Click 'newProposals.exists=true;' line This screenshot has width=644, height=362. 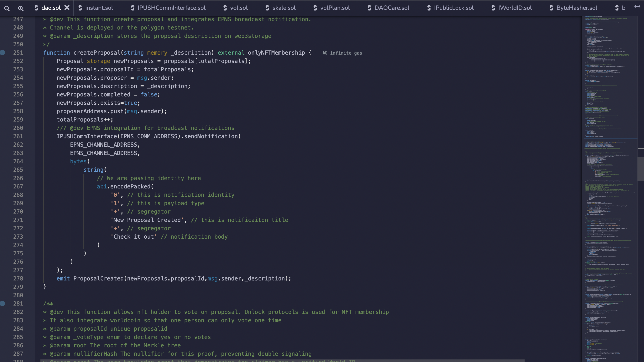coord(98,103)
